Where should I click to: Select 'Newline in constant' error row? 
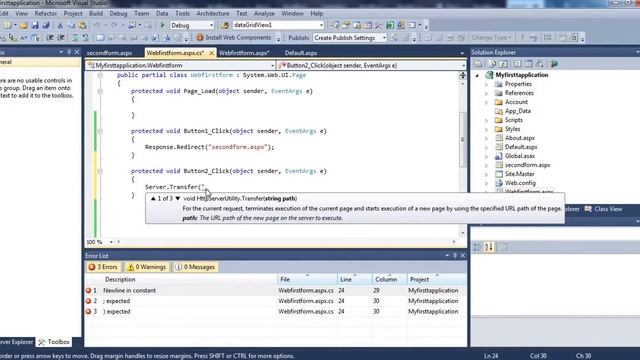point(276,291)
